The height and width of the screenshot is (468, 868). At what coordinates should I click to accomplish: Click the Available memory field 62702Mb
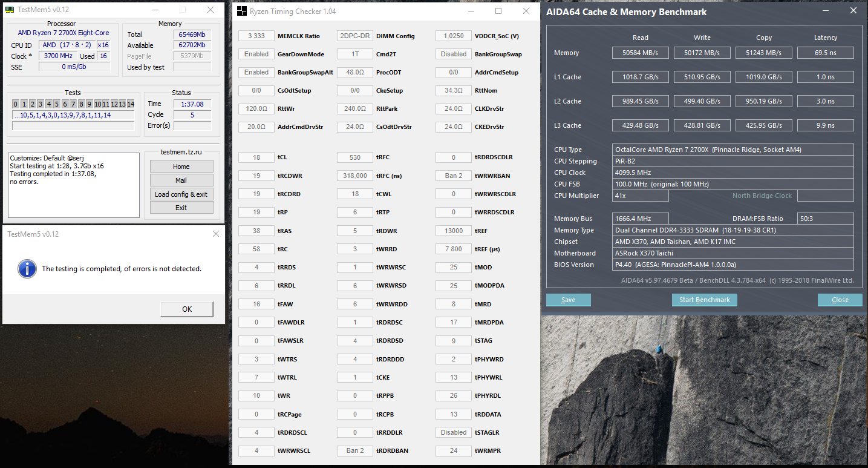192,45
